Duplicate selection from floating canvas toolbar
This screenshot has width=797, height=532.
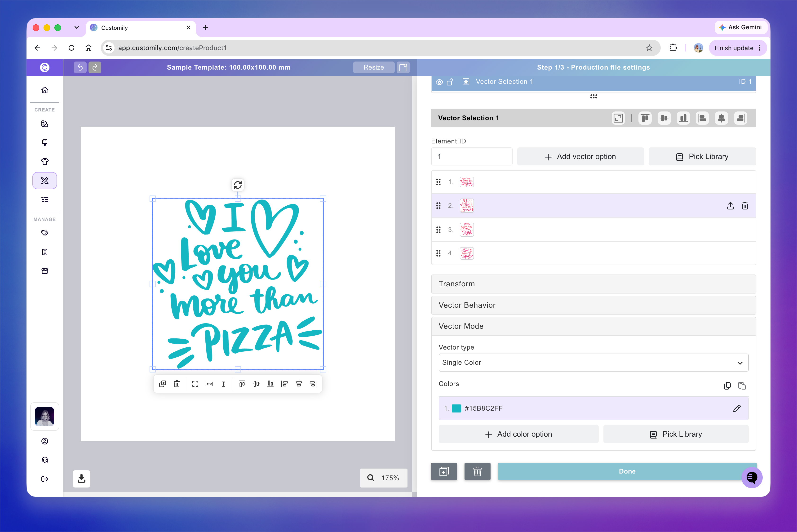(163, 384)
